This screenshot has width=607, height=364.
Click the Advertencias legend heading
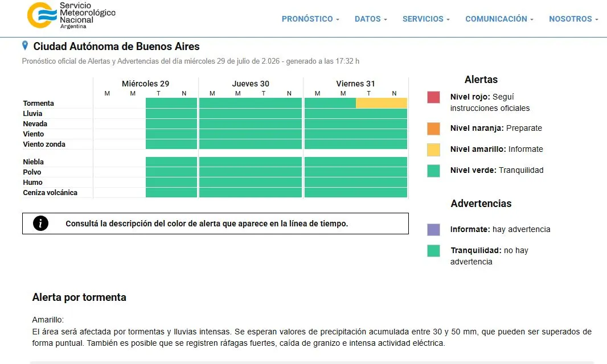481,204
